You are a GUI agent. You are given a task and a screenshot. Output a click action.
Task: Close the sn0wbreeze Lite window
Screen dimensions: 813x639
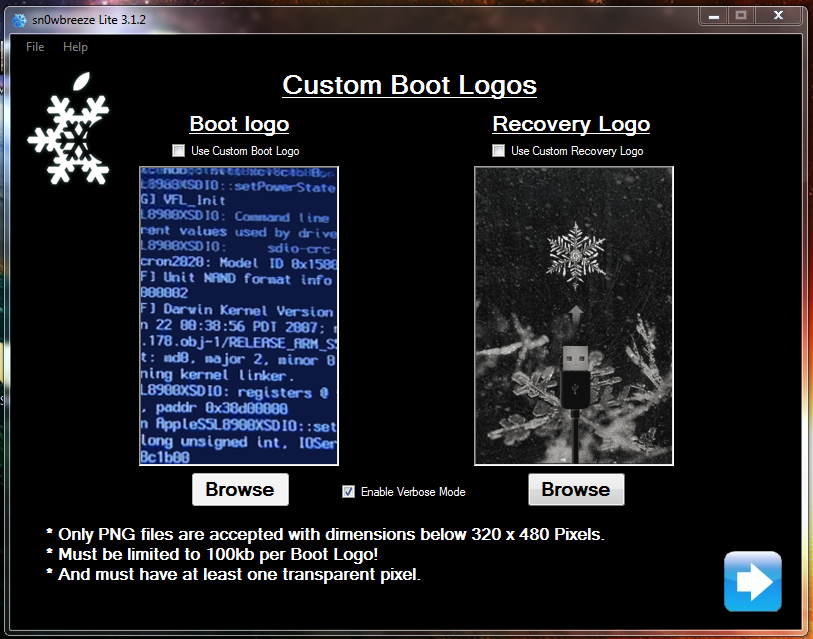pos(777,15)
